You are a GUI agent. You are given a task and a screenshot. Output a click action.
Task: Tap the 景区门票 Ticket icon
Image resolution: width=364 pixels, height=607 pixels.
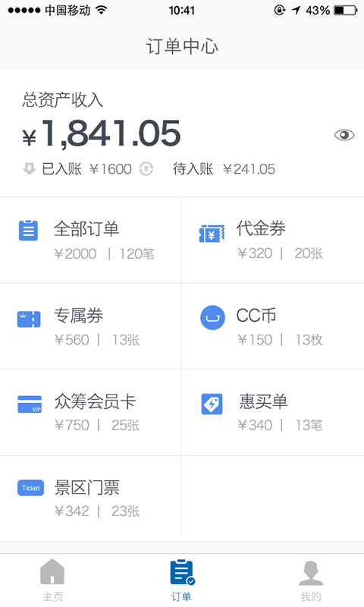coord(30,488)
